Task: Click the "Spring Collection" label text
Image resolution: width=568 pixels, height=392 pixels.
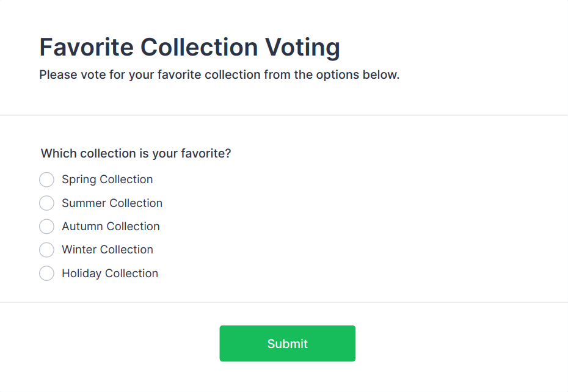Action: 107,180
